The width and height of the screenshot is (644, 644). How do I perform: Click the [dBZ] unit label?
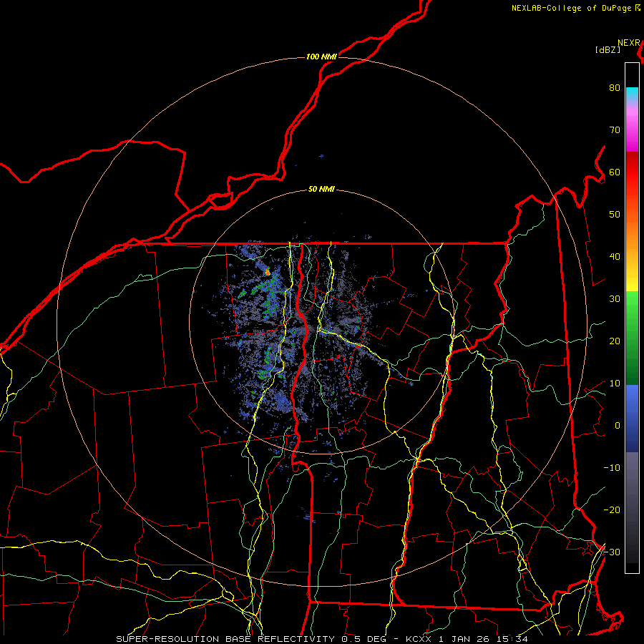click(608, 50)
